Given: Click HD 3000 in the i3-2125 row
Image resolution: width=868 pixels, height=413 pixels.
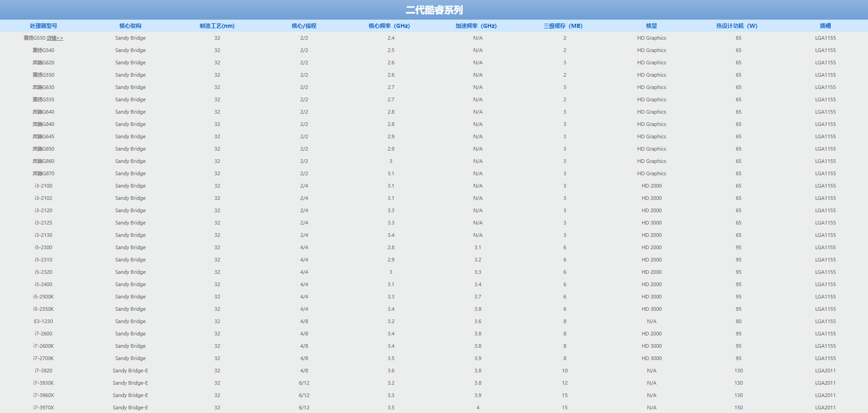Looking at the screenshot, I should (652, 223).
